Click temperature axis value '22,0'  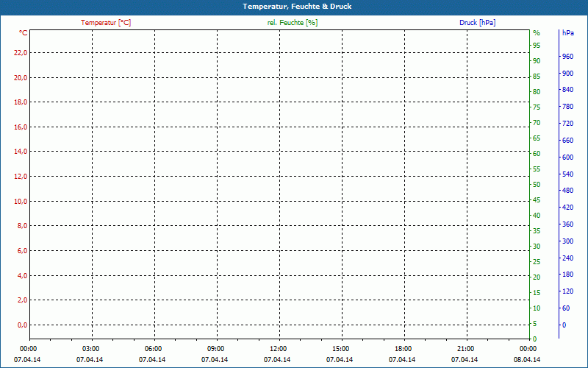[x=21, y=52]
